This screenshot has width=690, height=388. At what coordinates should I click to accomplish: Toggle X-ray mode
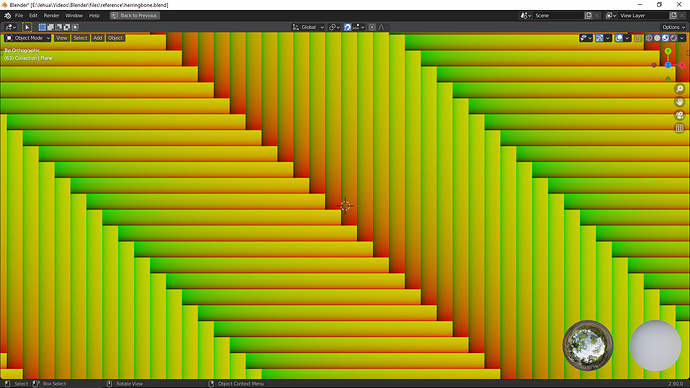[638, 38]
